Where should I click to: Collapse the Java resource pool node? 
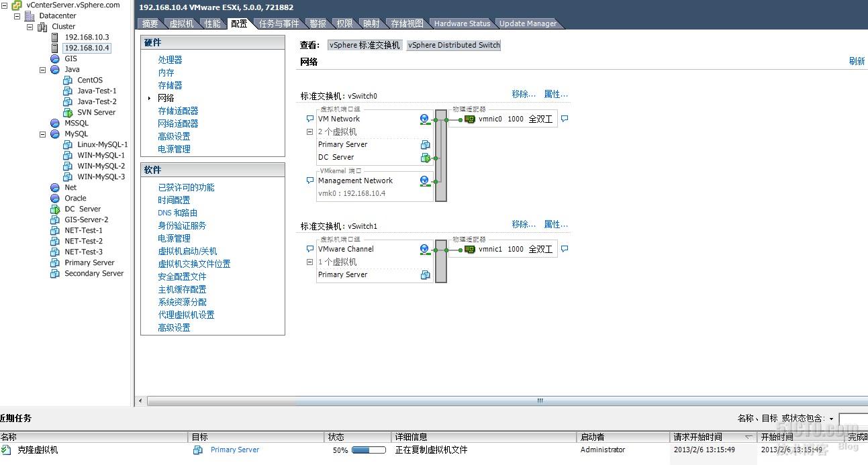(x=42, y=69)
